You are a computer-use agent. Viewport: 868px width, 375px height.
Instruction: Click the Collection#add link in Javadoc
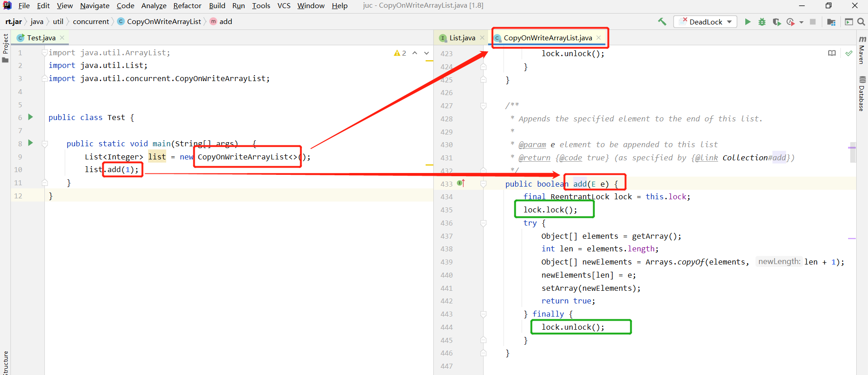click(754, 158)
